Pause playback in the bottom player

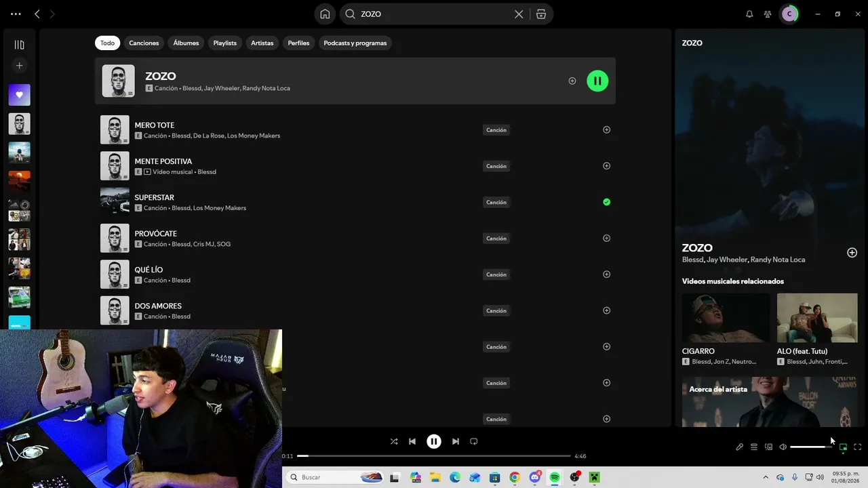[434, 441]
